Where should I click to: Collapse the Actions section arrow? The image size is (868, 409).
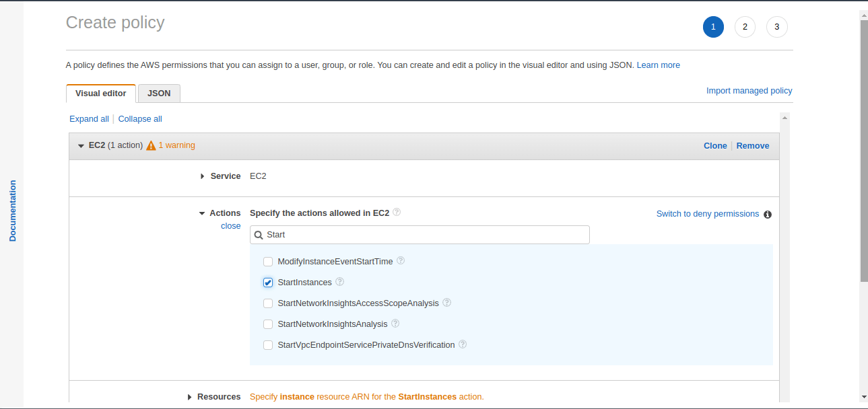pyautogui.click(x=202, y=213)
